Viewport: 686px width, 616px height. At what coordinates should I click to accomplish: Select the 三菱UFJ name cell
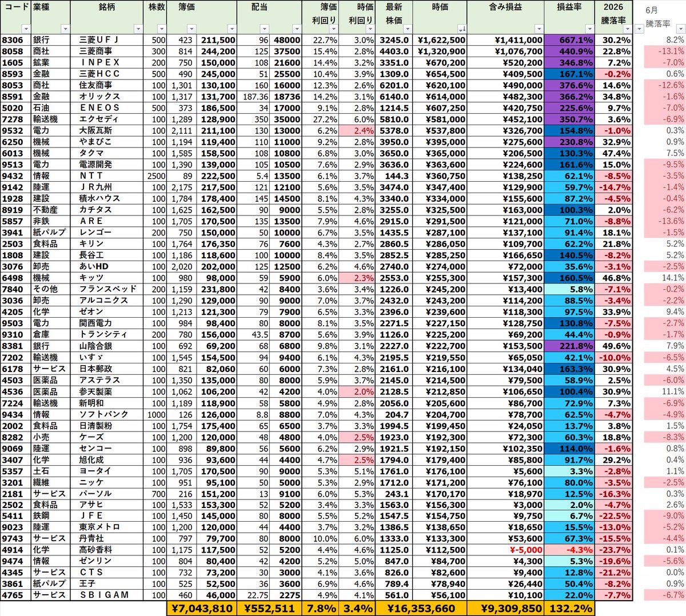[x=106, y=40]
